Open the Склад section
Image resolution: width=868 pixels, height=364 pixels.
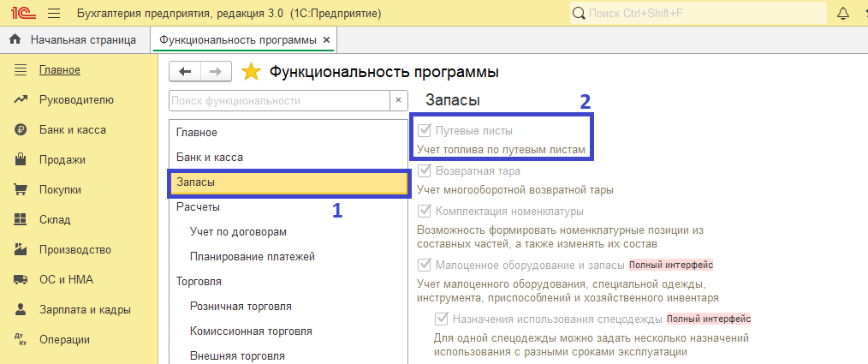(55, 220)
